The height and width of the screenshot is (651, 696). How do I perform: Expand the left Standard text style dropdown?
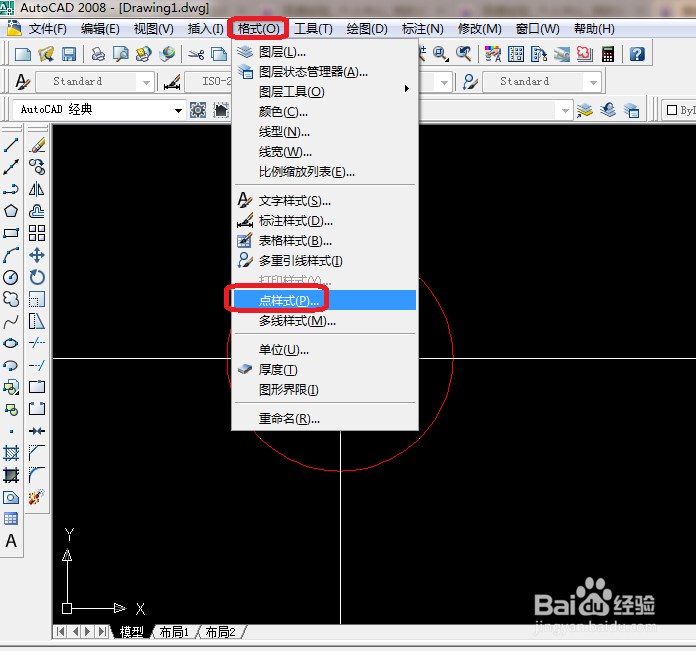click(x=146, y=82)
